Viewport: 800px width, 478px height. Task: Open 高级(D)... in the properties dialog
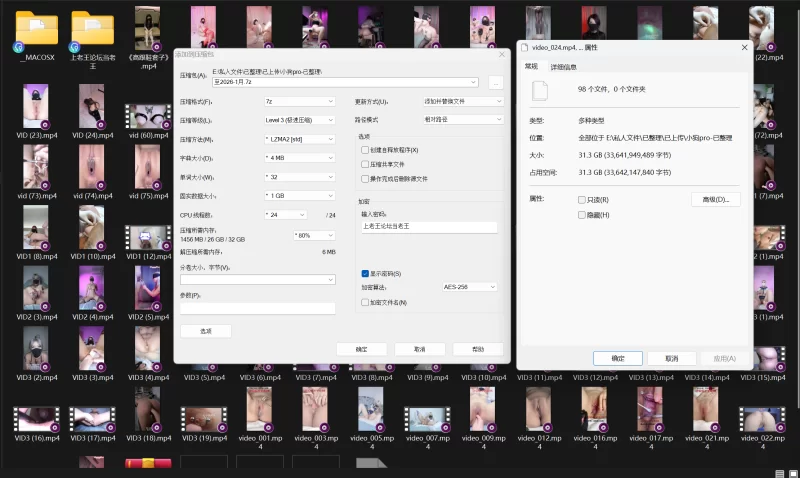pos(715,199)
